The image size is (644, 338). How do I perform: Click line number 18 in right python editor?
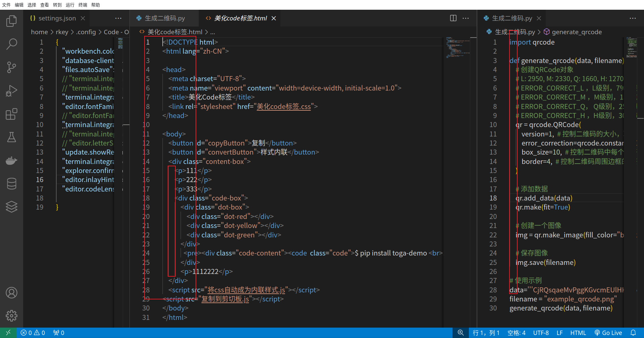click(493, 198)
